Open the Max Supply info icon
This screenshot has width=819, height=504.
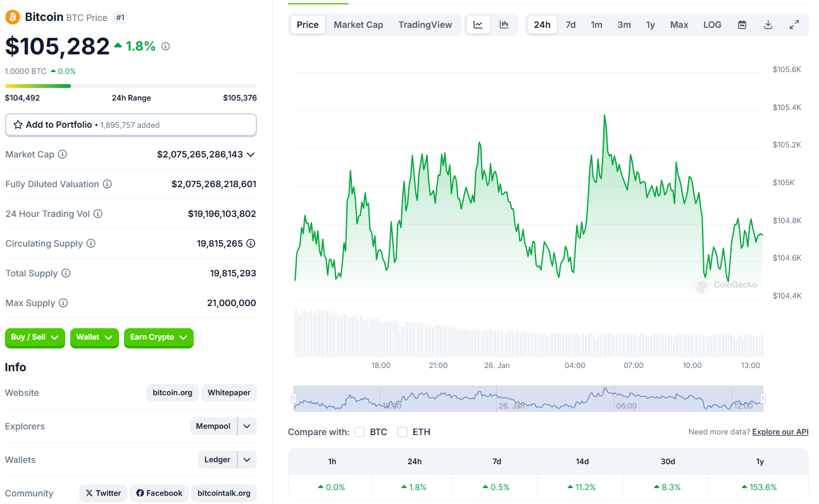point(63,303)
